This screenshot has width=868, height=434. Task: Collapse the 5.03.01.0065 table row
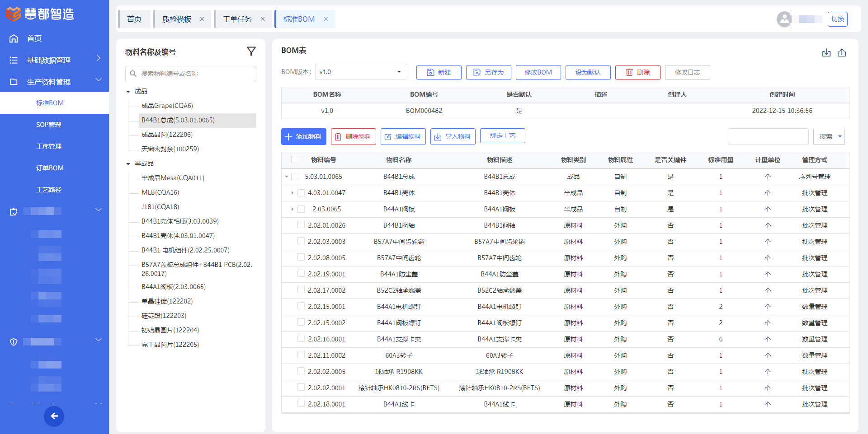(287, 177)
